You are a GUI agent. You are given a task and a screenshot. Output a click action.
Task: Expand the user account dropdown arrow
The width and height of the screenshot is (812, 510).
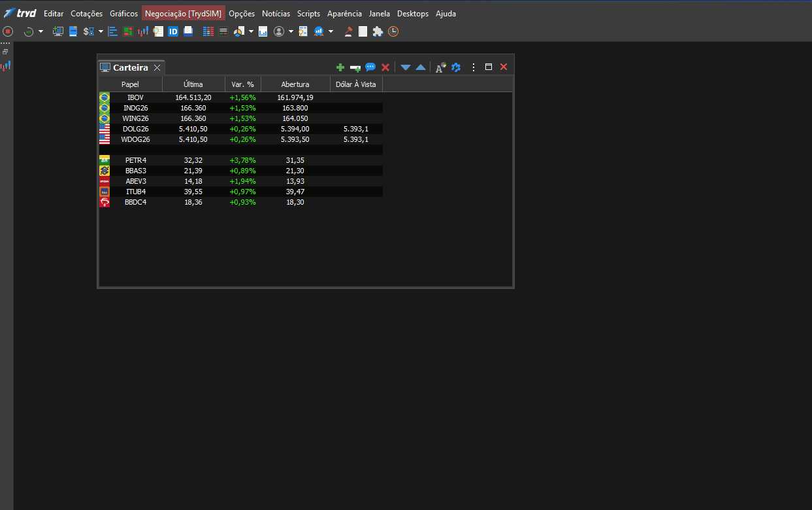(x=291, y=31)
